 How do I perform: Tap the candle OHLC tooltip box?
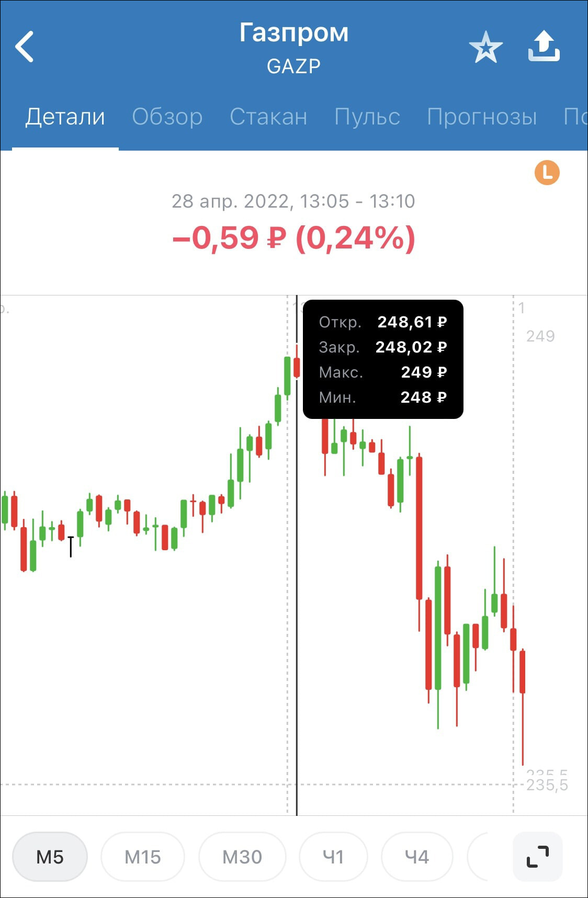[x=383, y=359]
